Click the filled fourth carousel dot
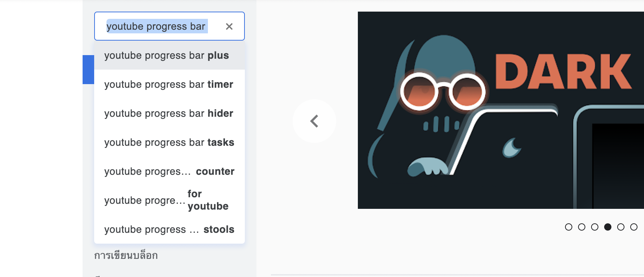 pos(608,227)
